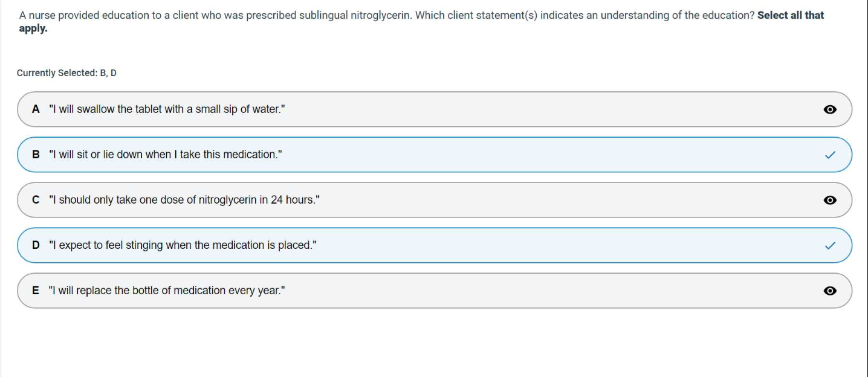This screenshot has width=868, height=377.
Task: Click the bold letter C label
Action: pyautogui.click(x=36, y=200)
